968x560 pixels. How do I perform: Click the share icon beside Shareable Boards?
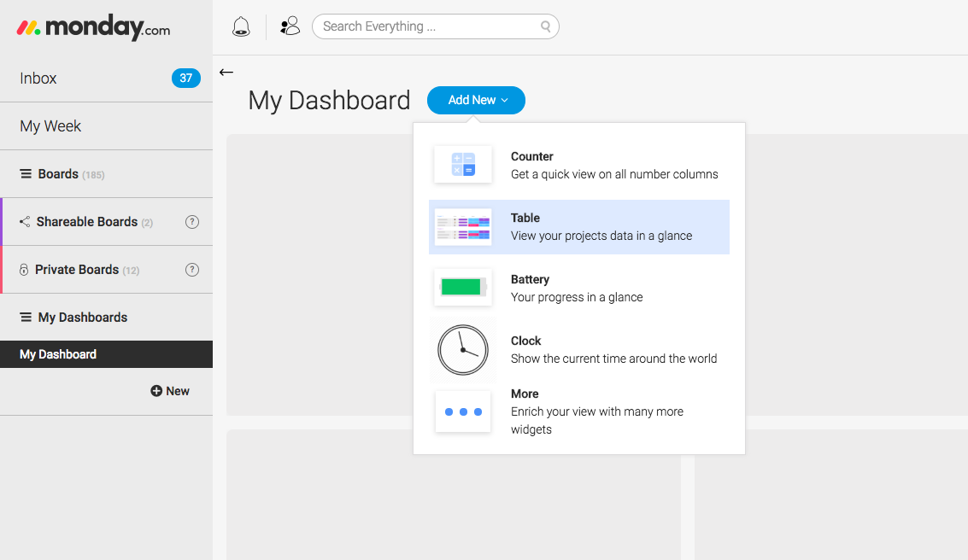25,221
